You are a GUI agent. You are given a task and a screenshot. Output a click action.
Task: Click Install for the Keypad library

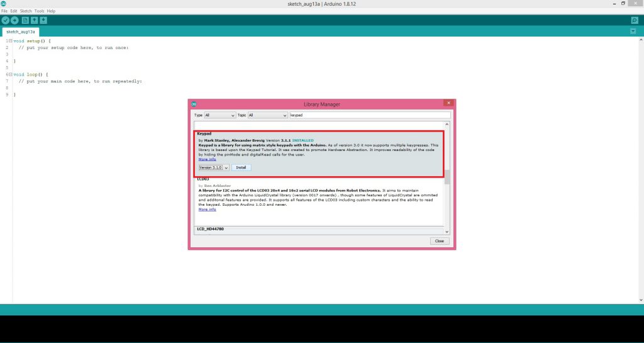(x=241, y=168)
